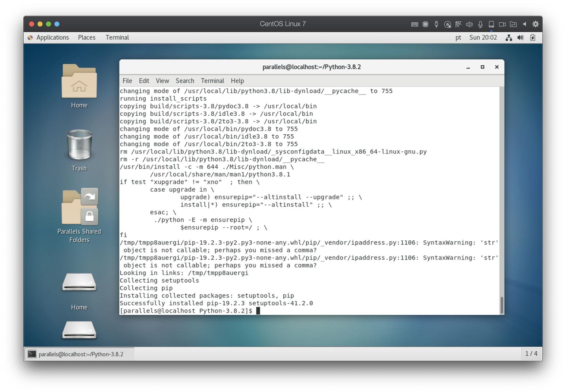Click the terminal vertical scrollbar thumb

502,305
